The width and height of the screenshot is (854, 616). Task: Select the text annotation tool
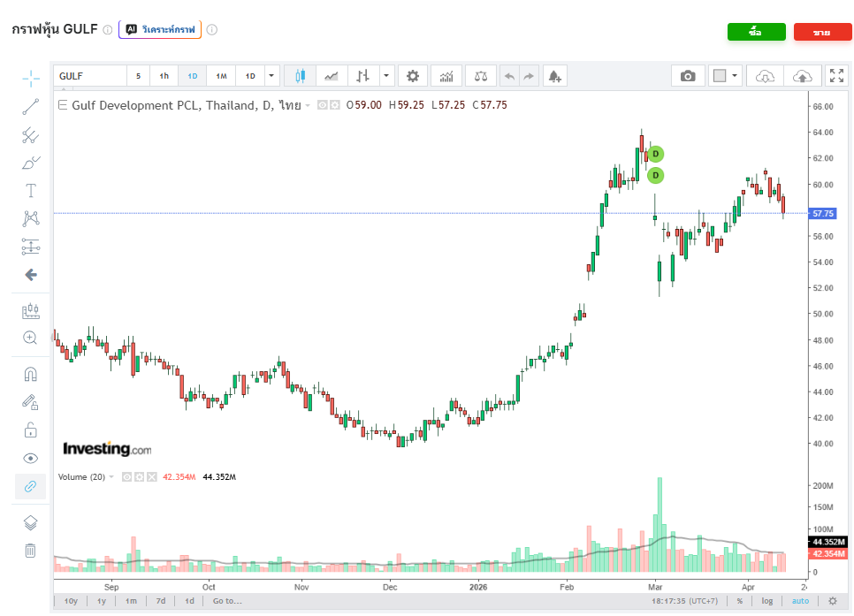(31, 191)
